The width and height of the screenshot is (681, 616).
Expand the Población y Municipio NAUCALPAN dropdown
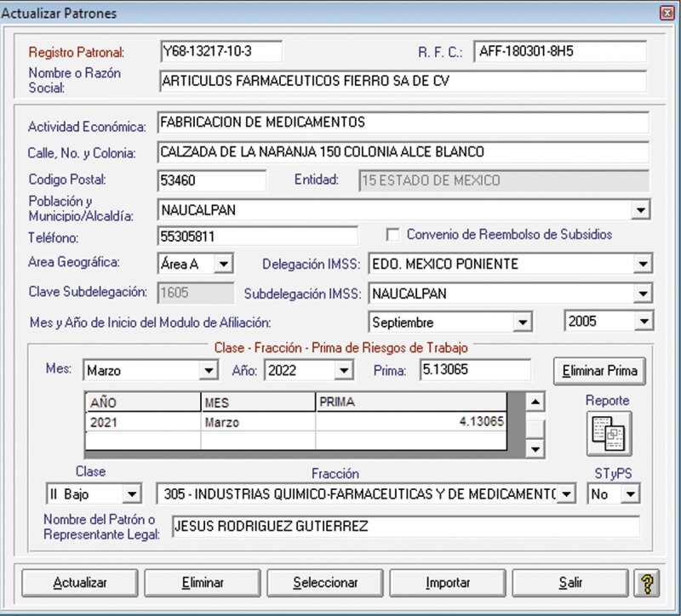[x=641, y=210]
